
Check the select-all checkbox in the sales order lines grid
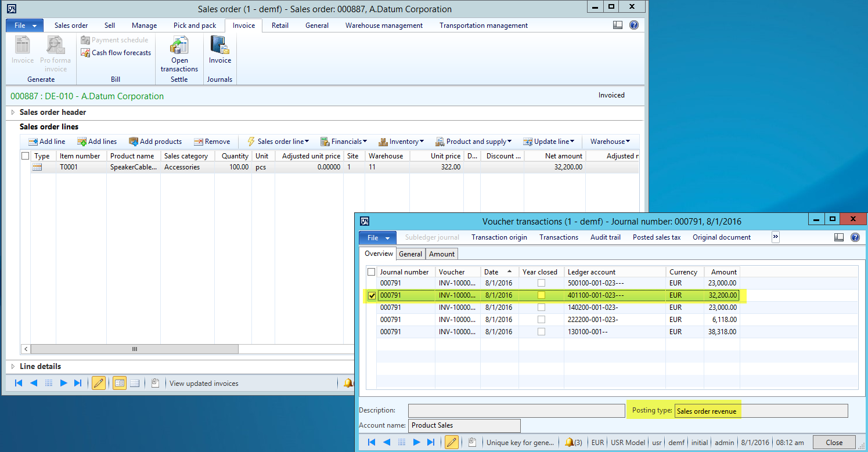(25, 156)
